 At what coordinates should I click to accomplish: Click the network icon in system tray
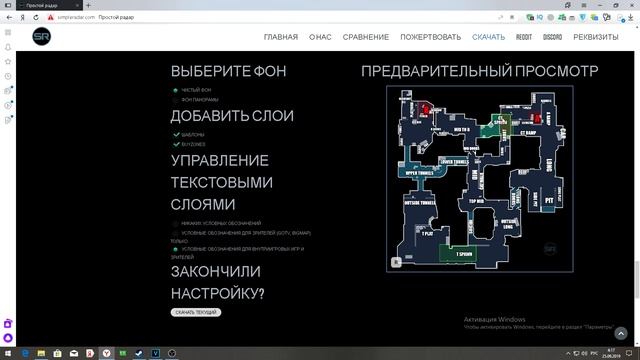tap(576, 353)
